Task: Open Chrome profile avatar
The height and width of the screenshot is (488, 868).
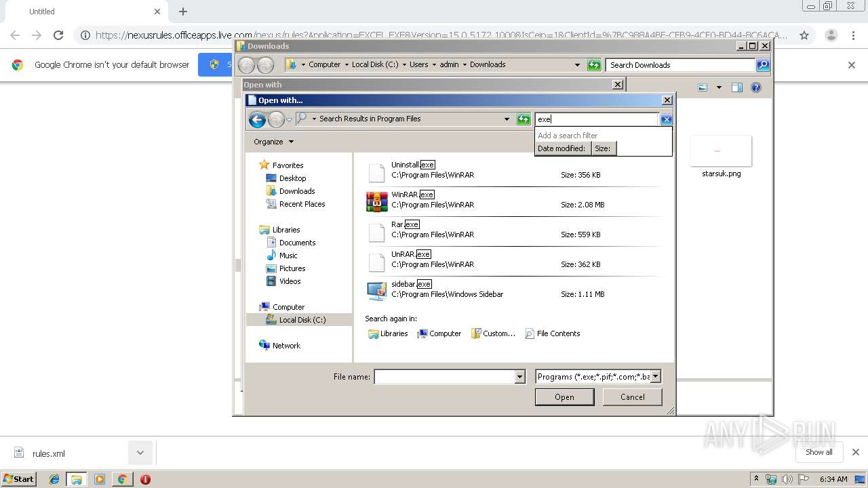Action: click(831, 35)
